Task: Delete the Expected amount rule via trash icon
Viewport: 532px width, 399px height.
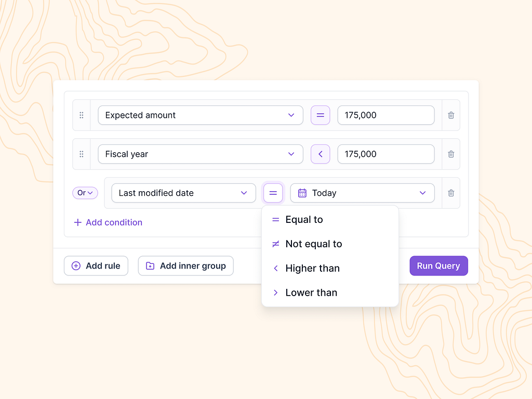Action: coord(450,115)
